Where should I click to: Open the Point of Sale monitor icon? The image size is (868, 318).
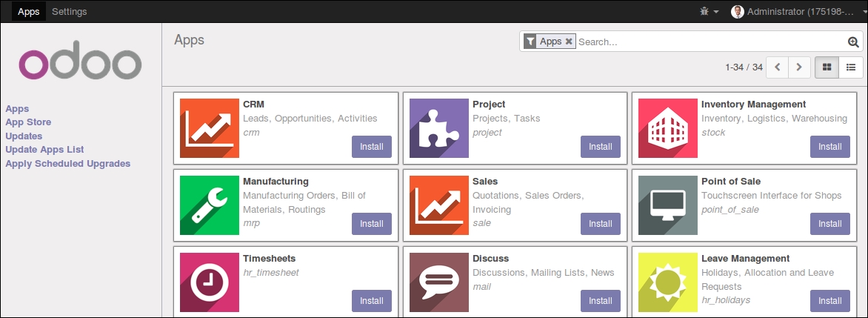click(x=667, y=205)
